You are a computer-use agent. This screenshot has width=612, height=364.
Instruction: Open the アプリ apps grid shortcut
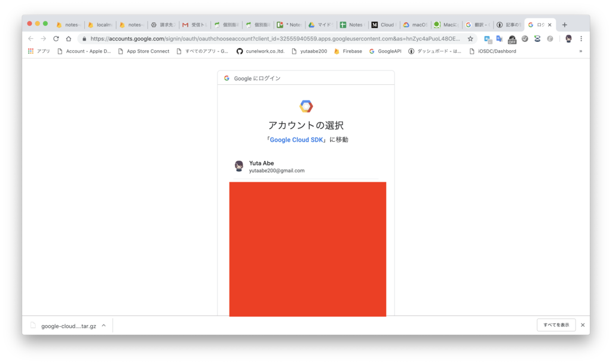tap(39, 51)
